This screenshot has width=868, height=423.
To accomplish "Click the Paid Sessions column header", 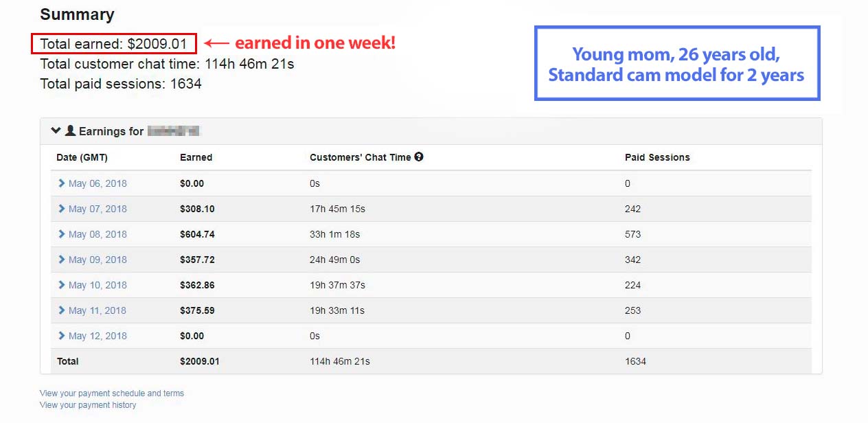I will click(657, 157).
